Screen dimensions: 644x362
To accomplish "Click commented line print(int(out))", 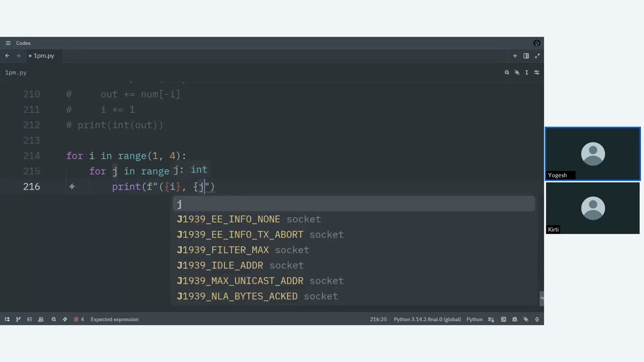I will [x=115, y=125].
